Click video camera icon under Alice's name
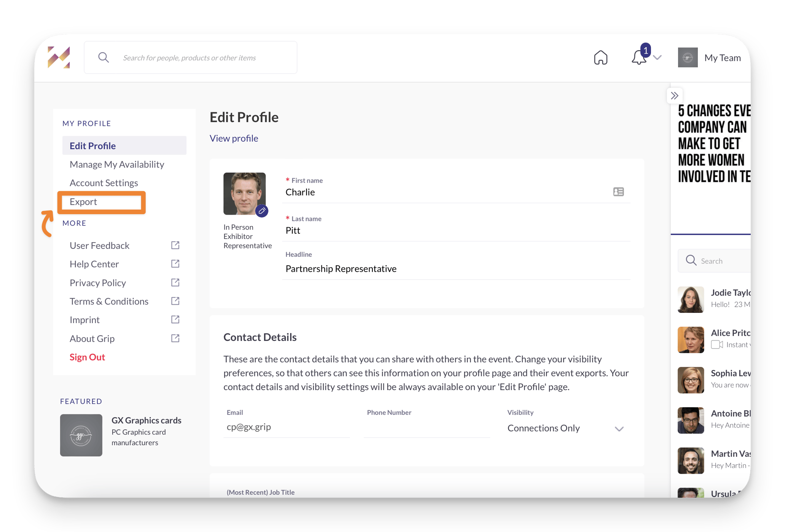The width and height of the screenshot is (785, 532). (717, 345)
